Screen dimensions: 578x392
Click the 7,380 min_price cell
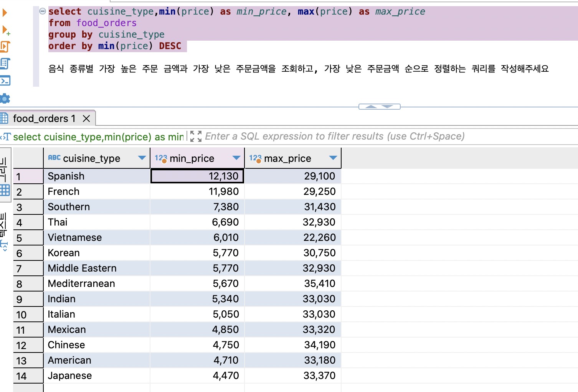[x=197, y=207]
